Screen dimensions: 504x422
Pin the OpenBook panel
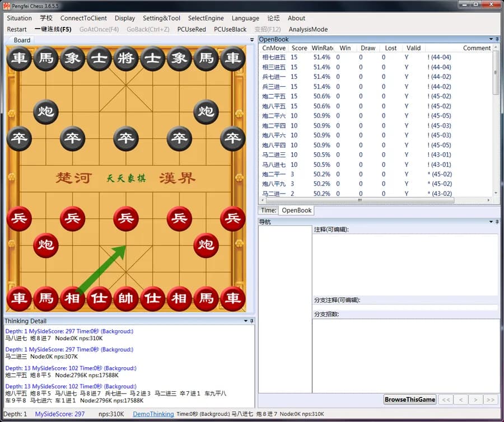pos(497,39)
